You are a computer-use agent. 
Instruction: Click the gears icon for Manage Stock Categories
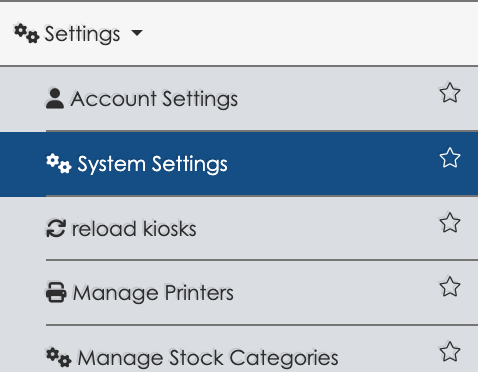[59, 357]
